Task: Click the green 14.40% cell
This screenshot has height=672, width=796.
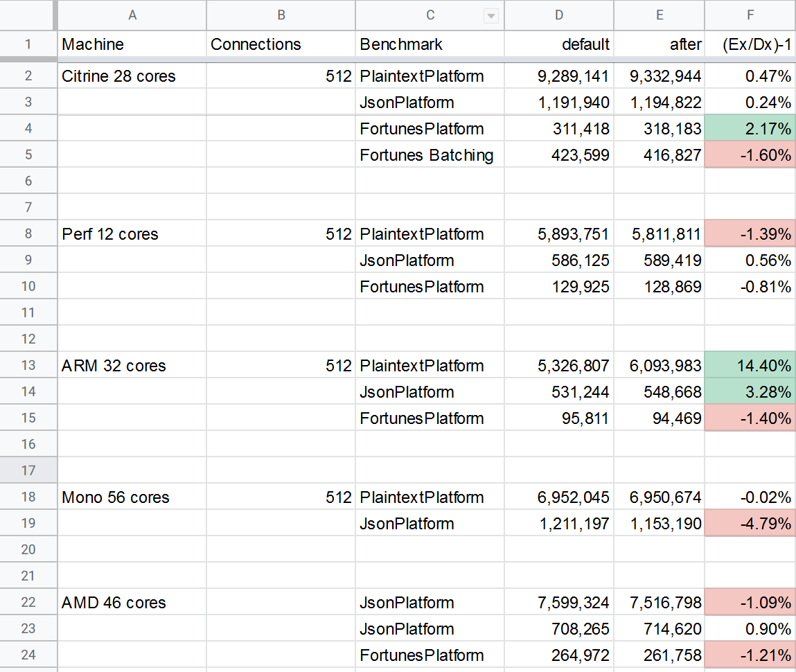Action: pos(750,365)
